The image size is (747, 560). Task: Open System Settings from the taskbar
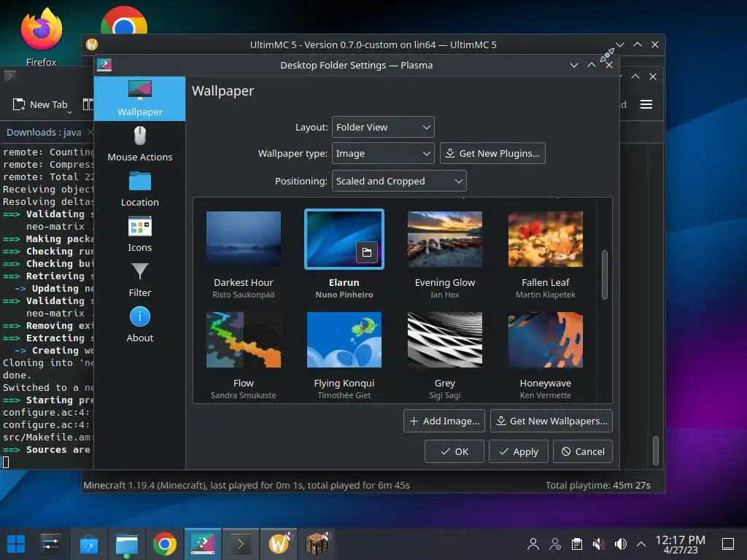[50, 544]
